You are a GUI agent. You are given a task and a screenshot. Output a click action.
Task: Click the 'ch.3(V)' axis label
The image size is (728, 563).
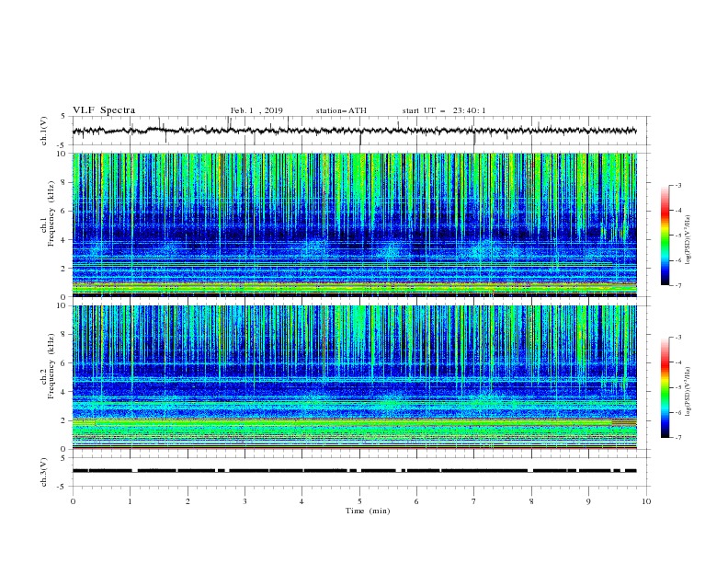(44, 472)
